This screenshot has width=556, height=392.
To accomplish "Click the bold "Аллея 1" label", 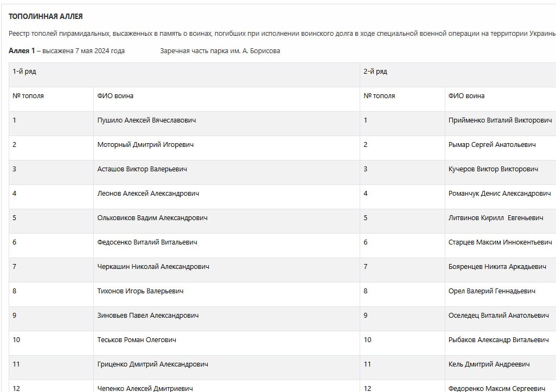I will tap(22, 51).
